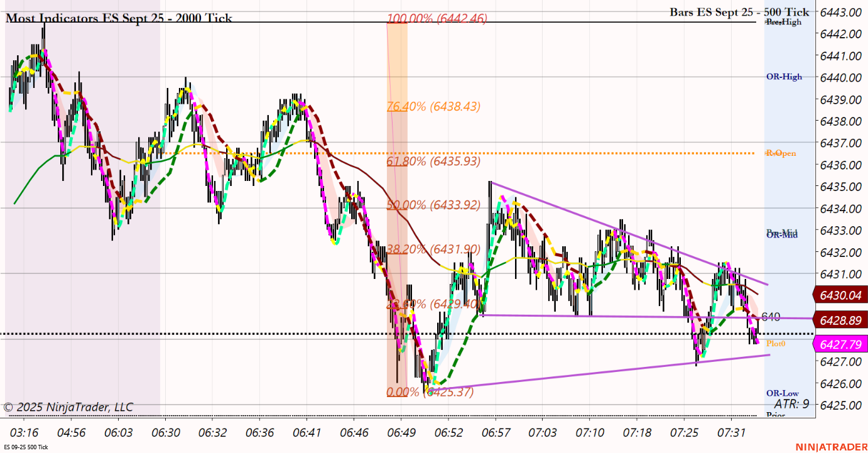Select the 61.80% (6435.93) Fibonacci label

point(433,161)
